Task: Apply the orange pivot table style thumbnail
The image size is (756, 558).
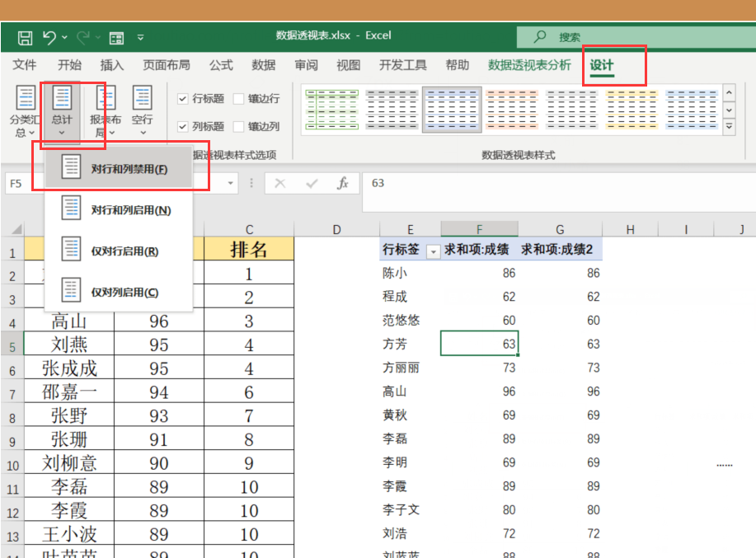Action: (511, 110)
